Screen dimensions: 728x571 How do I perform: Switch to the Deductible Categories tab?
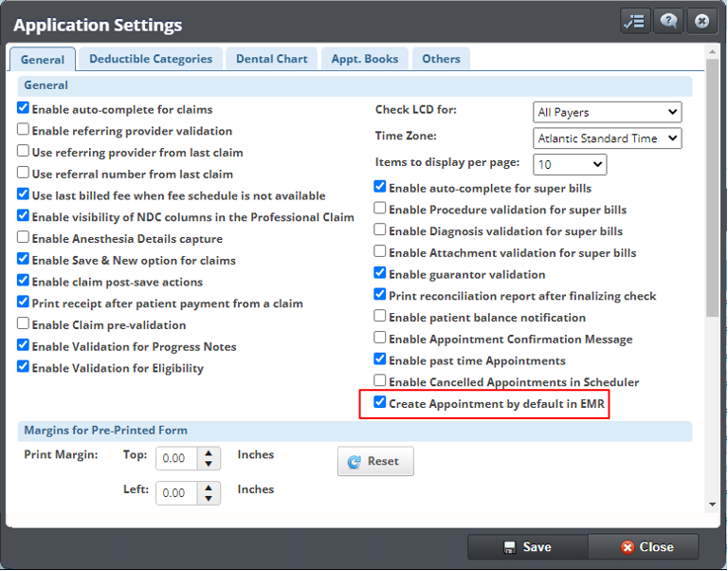pyautogui.click(x=151, y=59)
